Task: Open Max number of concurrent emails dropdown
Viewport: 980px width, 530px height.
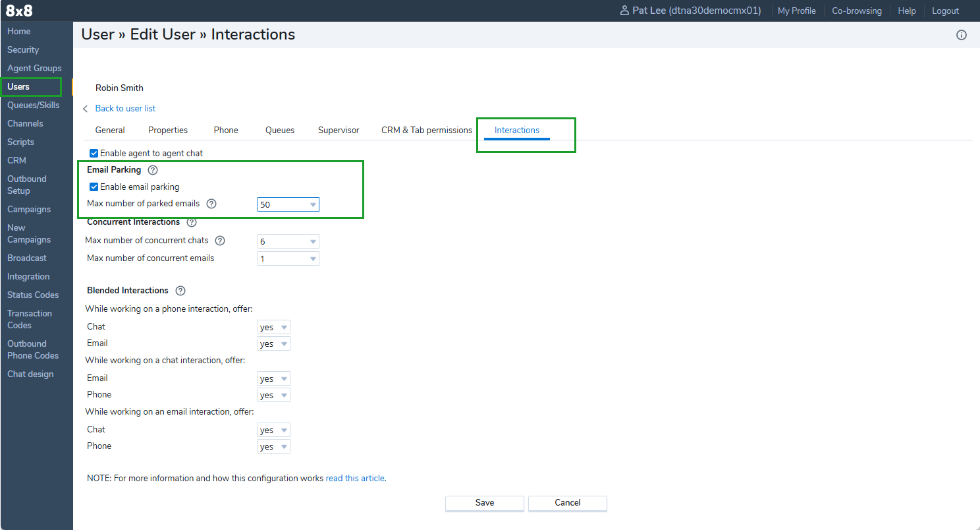Action: coord(288,258)
